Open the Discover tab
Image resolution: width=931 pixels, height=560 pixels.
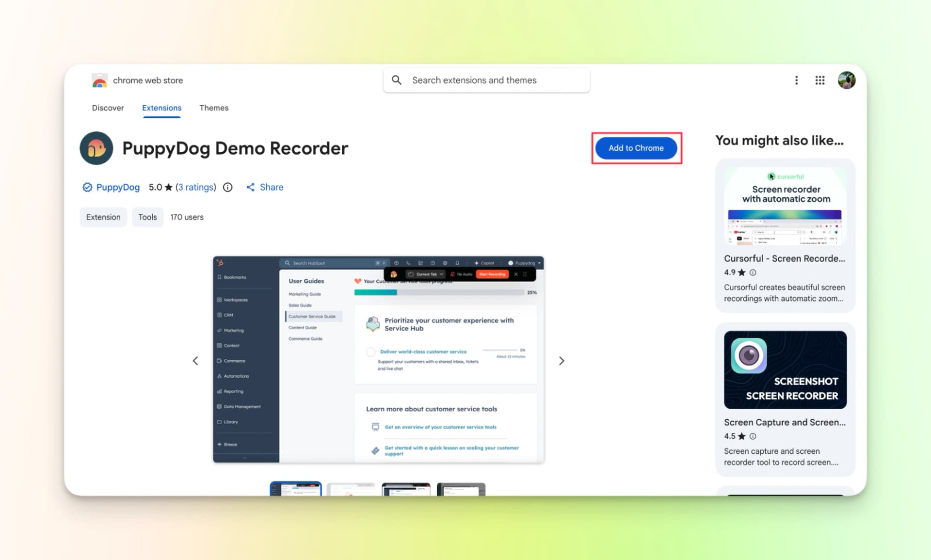pyautogui.click(x=108, y=108)
